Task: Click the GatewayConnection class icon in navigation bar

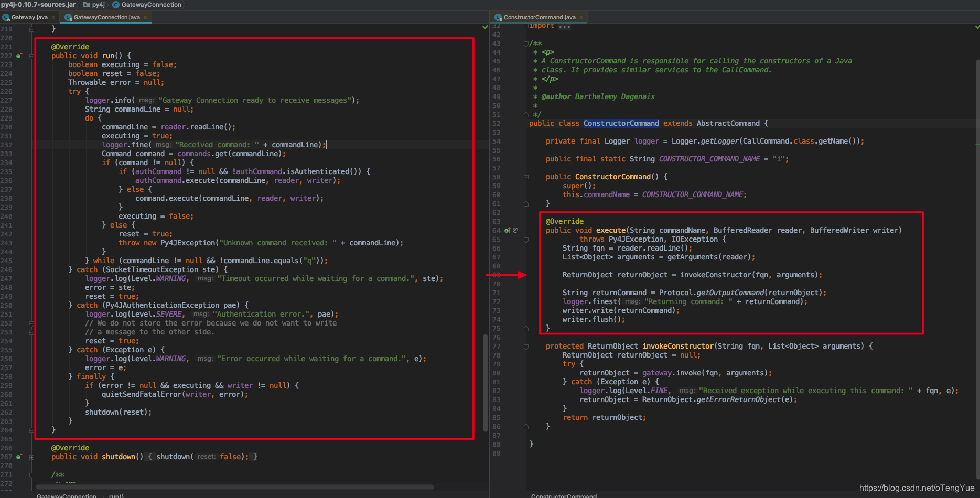Action: point(116,5)
